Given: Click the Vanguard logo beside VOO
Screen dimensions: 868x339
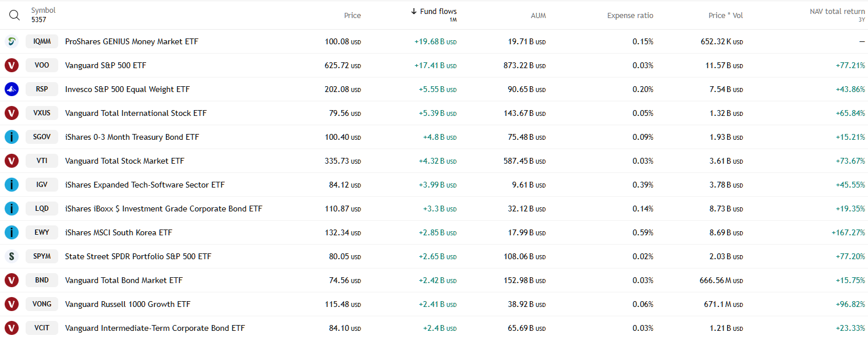Looking at the screenshot, I should [11, 65].
